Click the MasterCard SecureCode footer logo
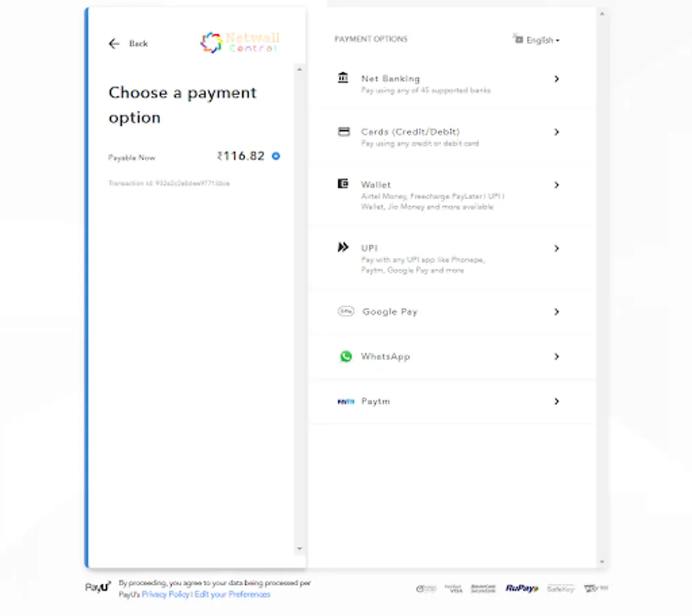 click(x=483, y=588)
